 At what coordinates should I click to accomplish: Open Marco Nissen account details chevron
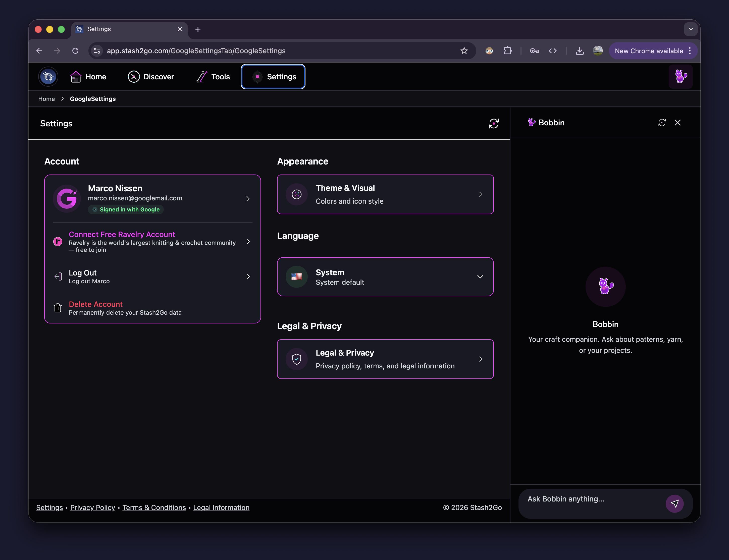pyautogui.click(x=248, y=199)
